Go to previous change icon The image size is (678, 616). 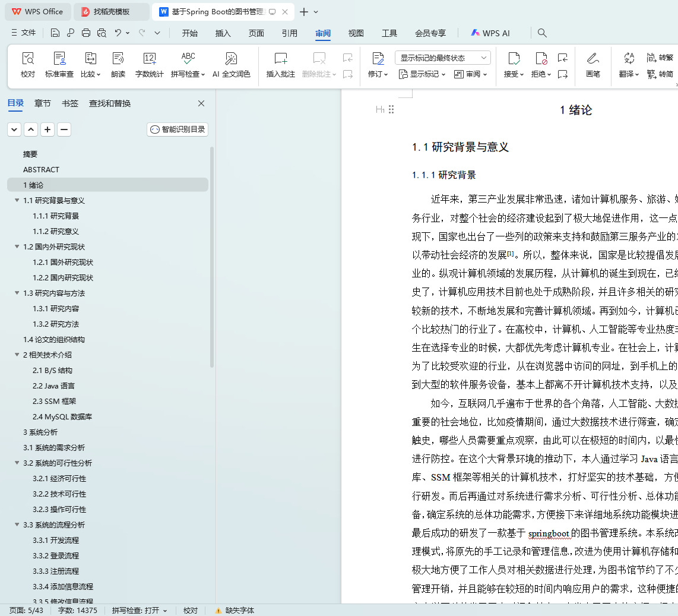point(563,58)
